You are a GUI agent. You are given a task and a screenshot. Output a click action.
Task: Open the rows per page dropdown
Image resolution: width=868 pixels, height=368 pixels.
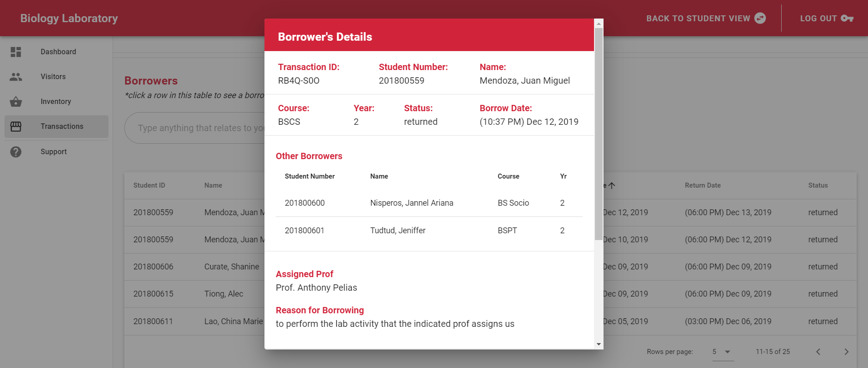[722, 352]
